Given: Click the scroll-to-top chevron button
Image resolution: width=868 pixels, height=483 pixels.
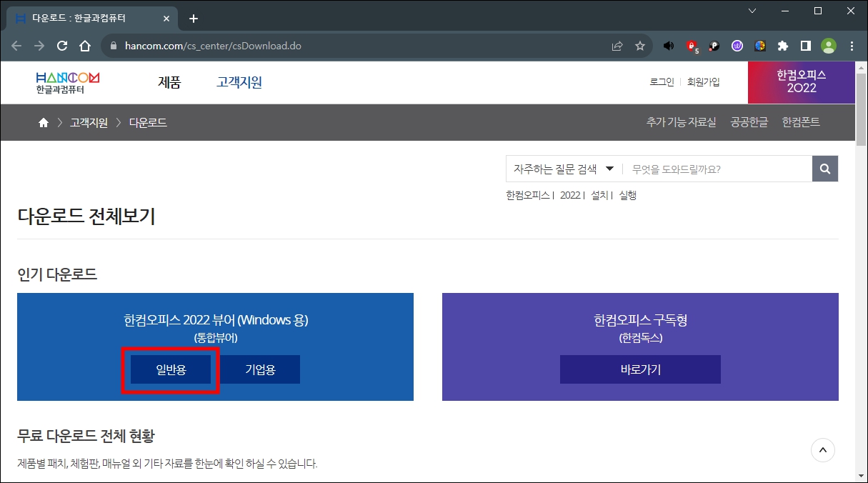Looking at the screenshot, I should [x=822, y=450].
